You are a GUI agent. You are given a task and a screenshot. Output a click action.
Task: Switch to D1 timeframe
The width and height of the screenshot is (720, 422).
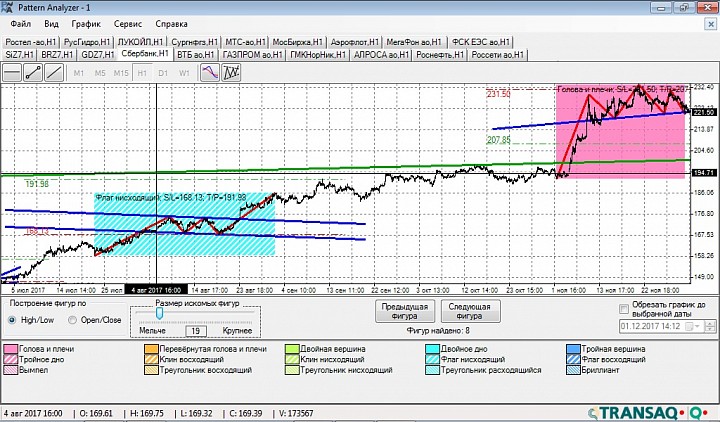(163, 73)
